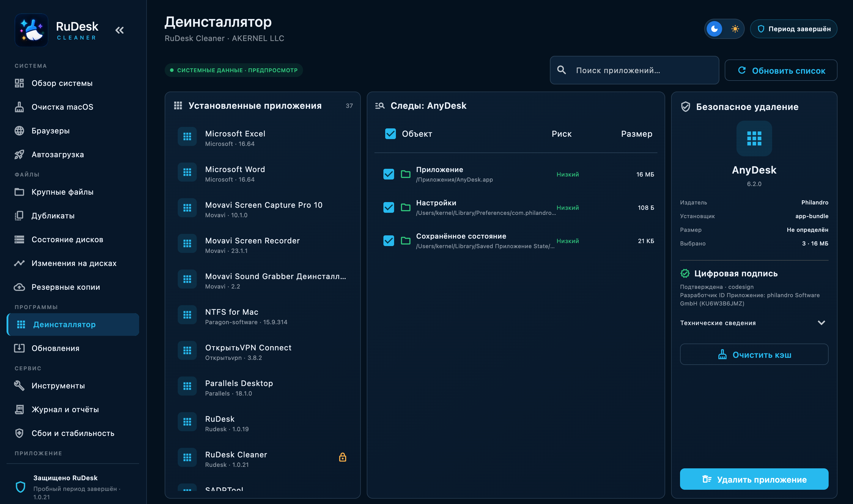
Task: Click the Риск column header
Action: pos(562,134)
